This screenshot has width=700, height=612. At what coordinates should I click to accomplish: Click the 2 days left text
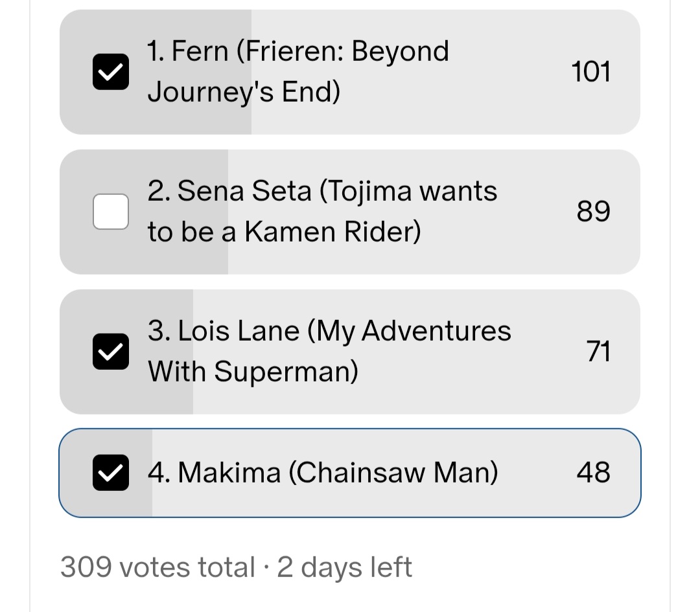click(345, 567)
